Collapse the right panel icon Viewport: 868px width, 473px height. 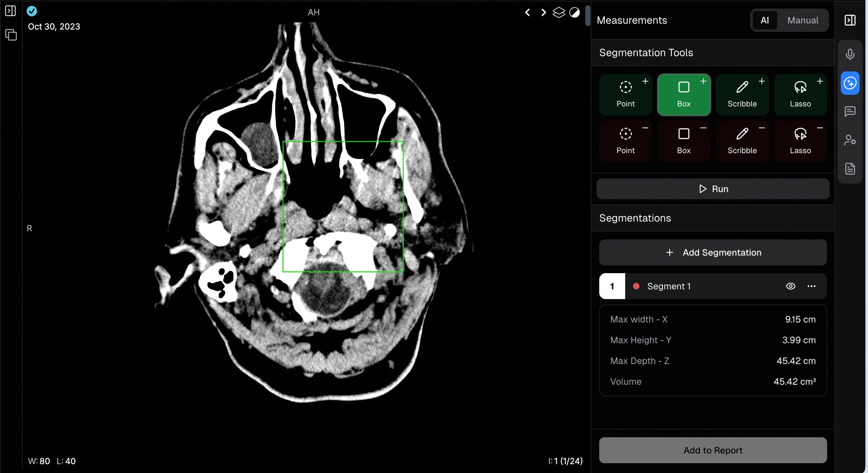[850, 20]
